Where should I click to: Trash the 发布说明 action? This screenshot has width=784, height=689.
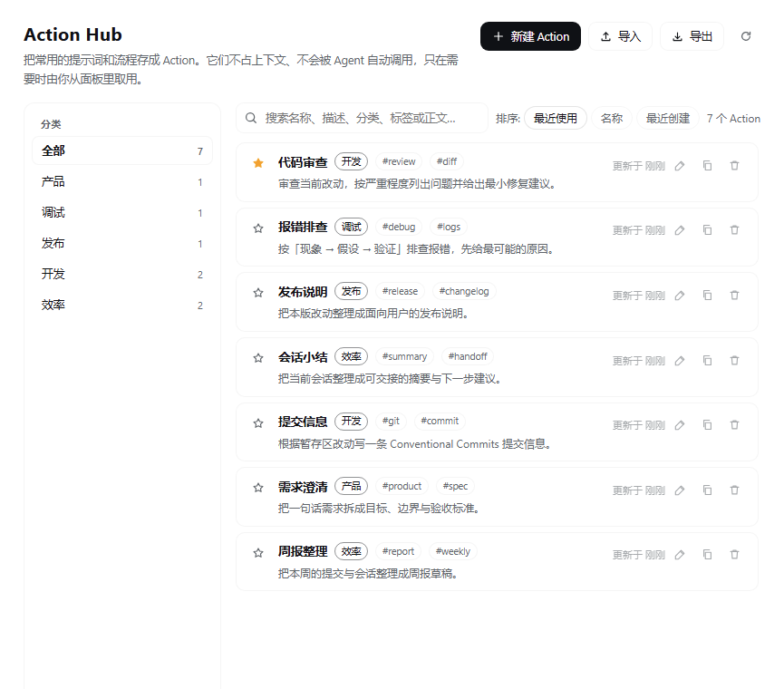pos(734,296)
